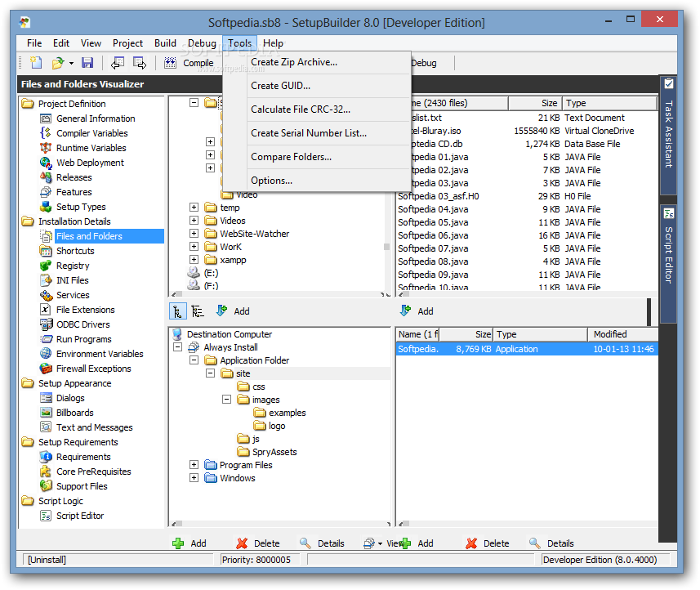Image resolution: width=700 pixels, height=590 pixels.
Task: Choose Create Serial Number List entry
Action: pyautogui.click(x=317, y=133)
